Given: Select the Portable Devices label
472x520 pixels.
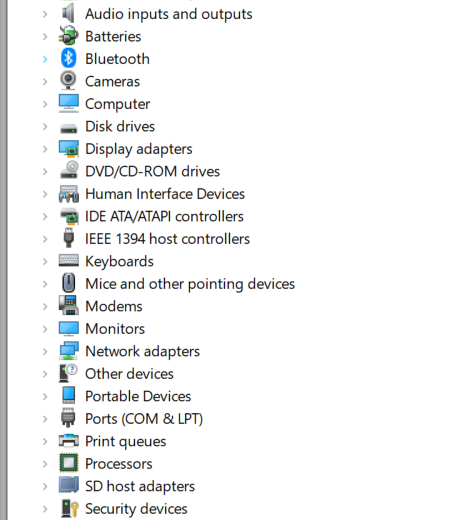Looking at the screenshot, I should [138, 396].
